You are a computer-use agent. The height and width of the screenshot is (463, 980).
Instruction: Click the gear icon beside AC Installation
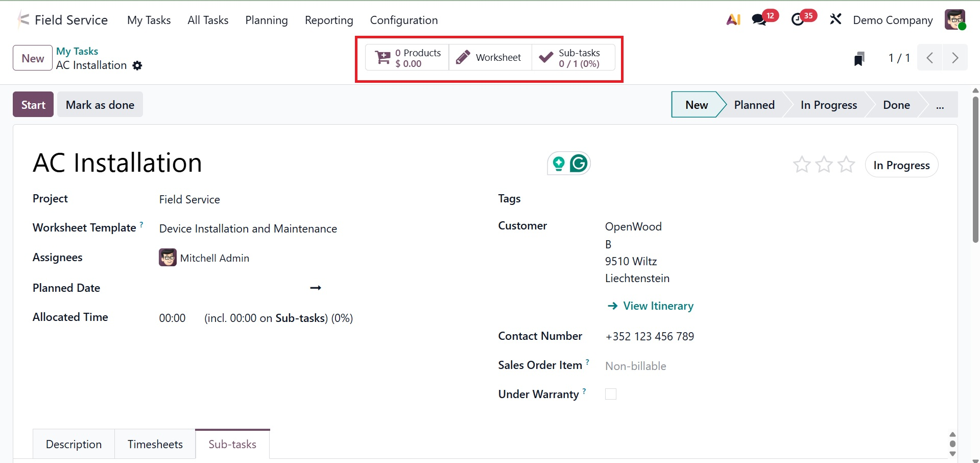tap(137, 66)
